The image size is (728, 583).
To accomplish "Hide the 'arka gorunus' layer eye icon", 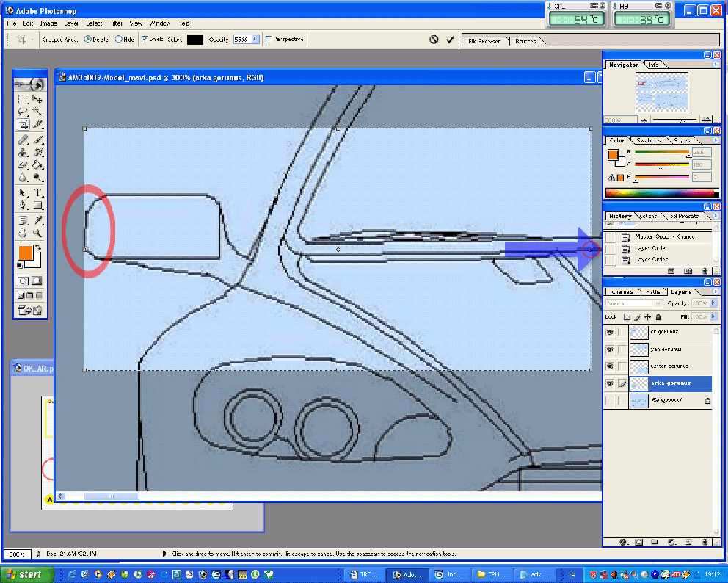I will [x=609, y=383].
